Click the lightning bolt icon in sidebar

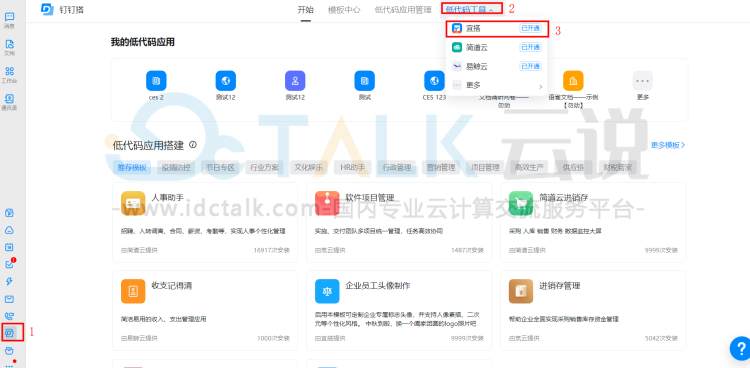9,281
